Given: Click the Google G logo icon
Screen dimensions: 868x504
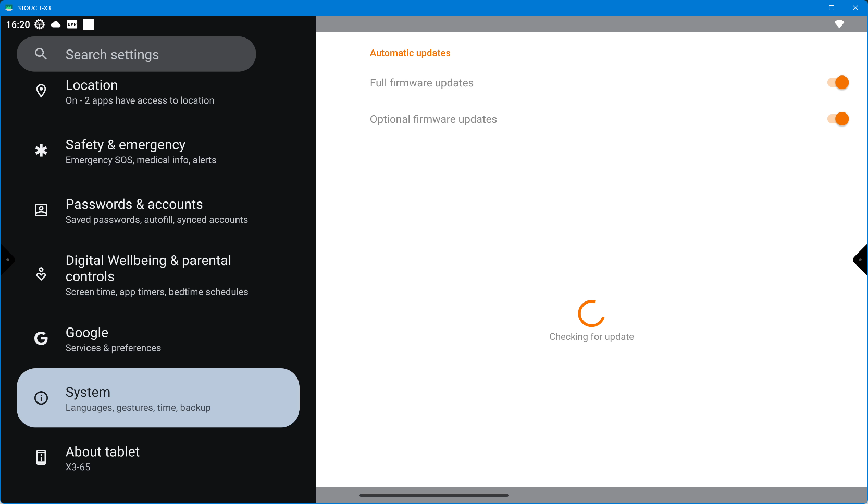Looking at the screenshot, I should pos(41,339).
